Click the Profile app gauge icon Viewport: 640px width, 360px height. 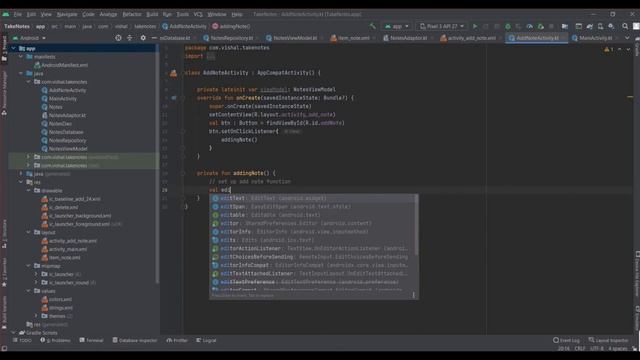(529, 26)
